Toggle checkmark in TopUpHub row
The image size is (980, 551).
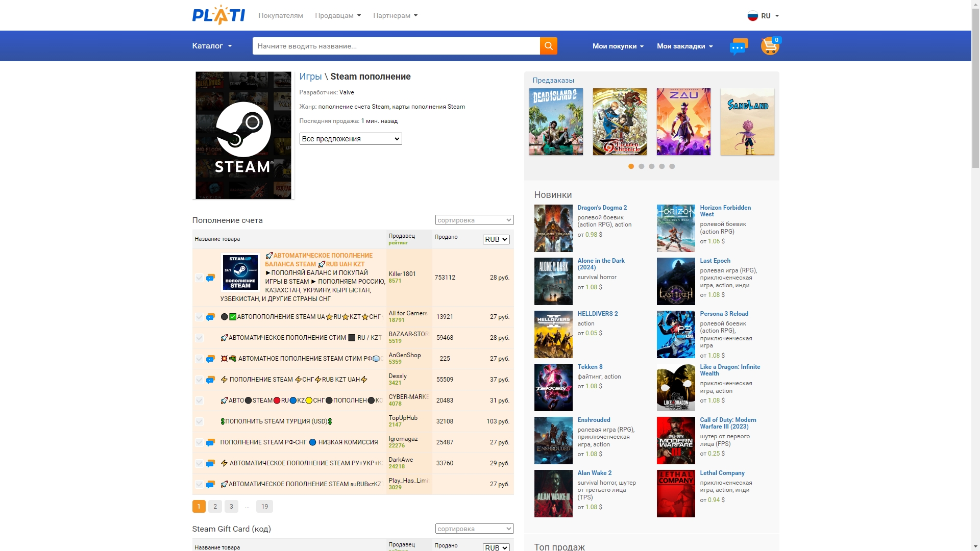199,422
